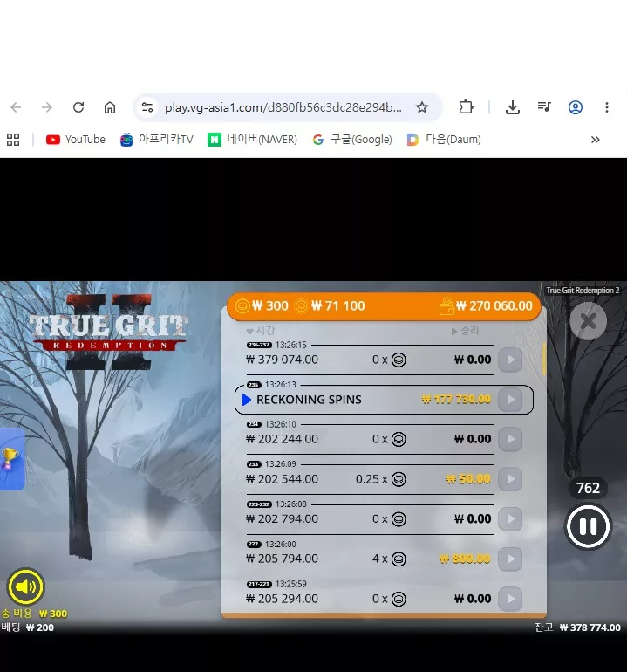This screenshot has height=672, width=627.
Task: Open the browser extensions menu
Action: pyautogui.click(x=466, y=107)
